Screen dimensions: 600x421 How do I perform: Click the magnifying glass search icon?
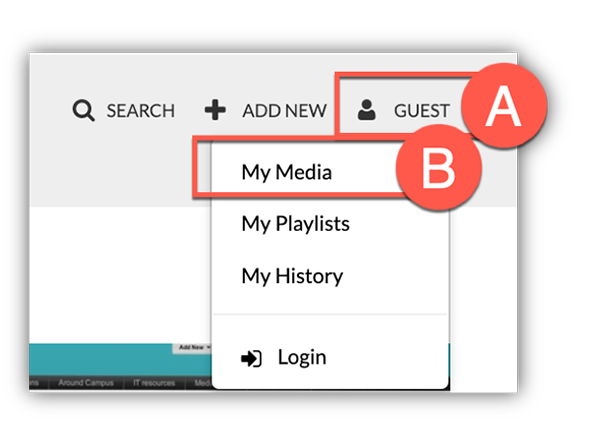[x=83, y=111]
